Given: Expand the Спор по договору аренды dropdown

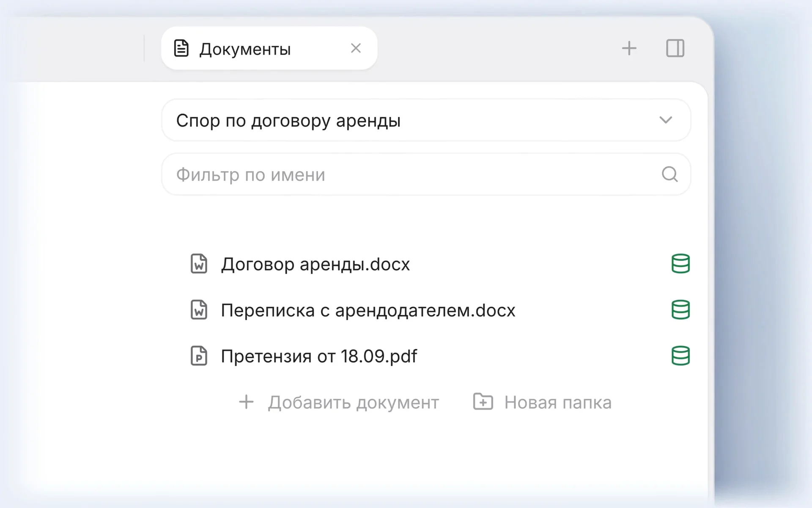Looking at the screenshot, I should tap(426, 120).
